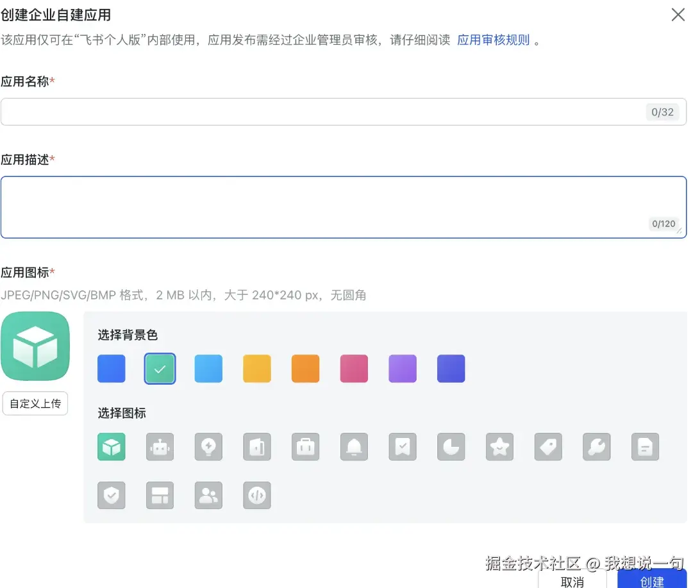This screenshot has width=700, height=588.
Task: Pick the orange background color
Action: tap(305, 369)
